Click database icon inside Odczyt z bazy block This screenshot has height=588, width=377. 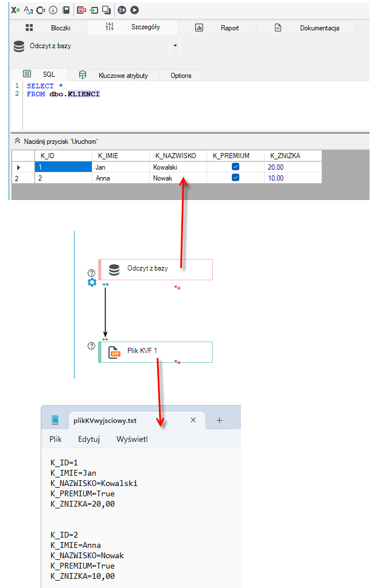pyautogui.click(x=114, y=269)
